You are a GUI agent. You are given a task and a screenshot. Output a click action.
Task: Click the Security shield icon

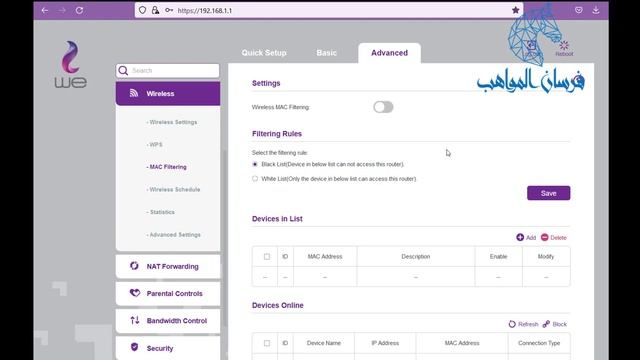click(134, 347)
